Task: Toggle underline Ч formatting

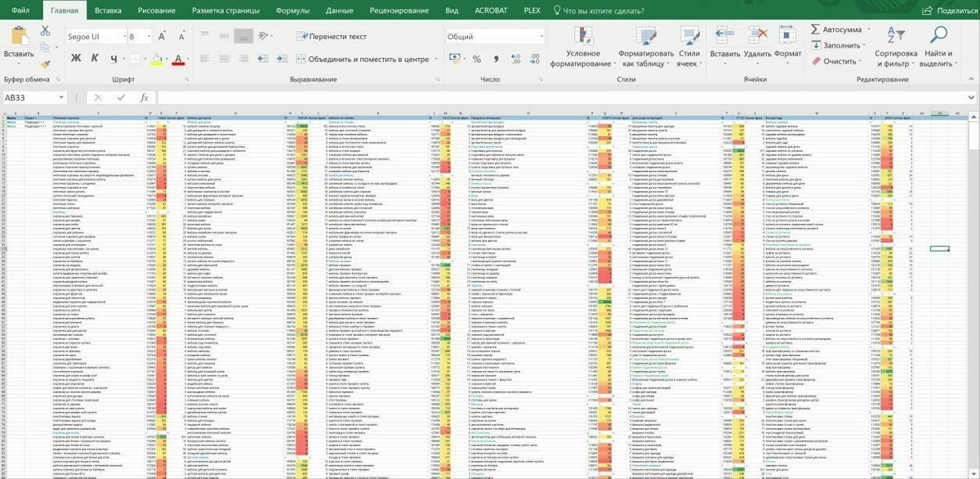Action: (x=114, y=59)
